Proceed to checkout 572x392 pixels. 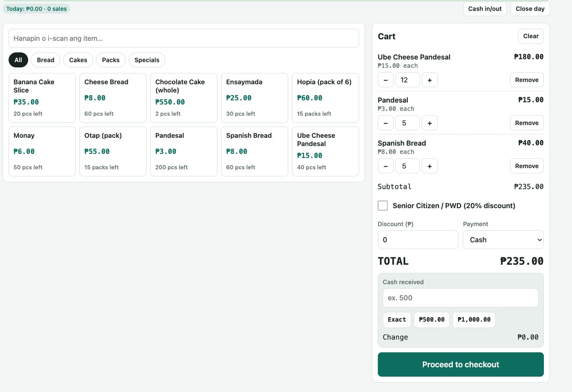point(461,364)
